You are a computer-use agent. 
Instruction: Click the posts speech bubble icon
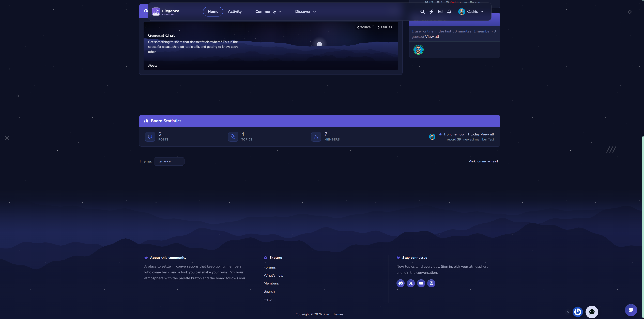(150, 137)
